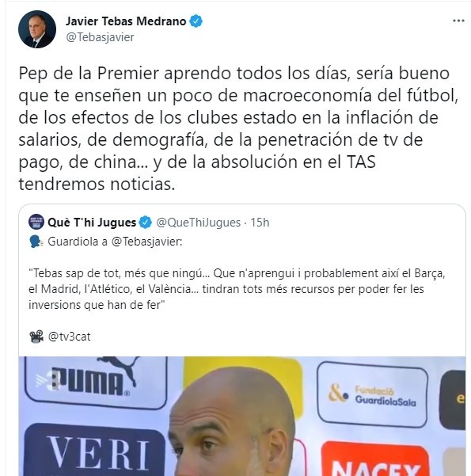471x476 pixels.
Task: Open the Guardiola press conference video thumbnail
Action: [x=242, y=416]
